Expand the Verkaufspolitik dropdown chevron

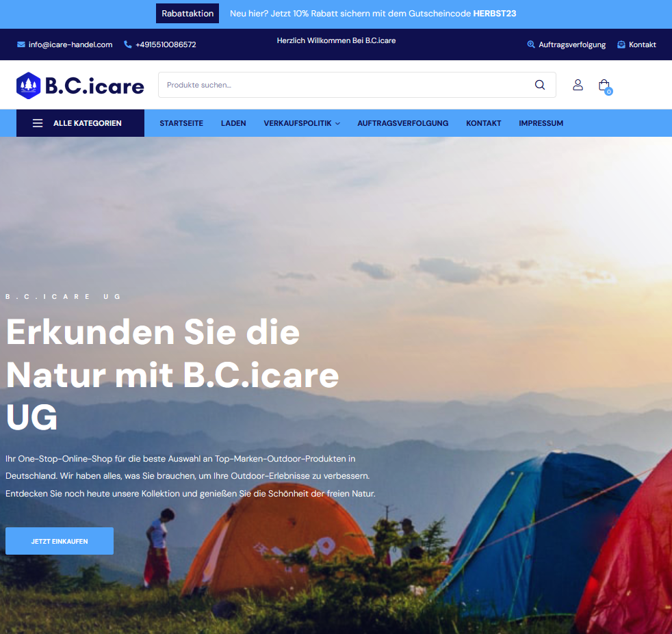click(338, 124)
